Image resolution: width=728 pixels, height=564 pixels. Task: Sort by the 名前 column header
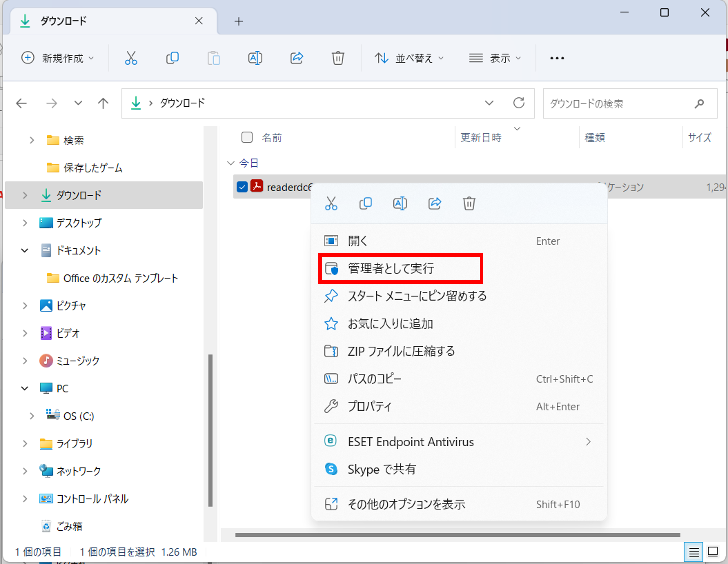272,137
